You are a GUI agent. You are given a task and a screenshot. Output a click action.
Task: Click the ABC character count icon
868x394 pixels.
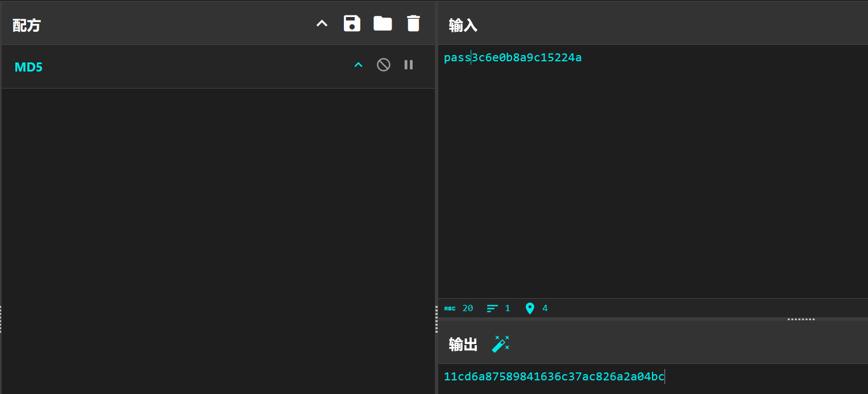[450, 308]
